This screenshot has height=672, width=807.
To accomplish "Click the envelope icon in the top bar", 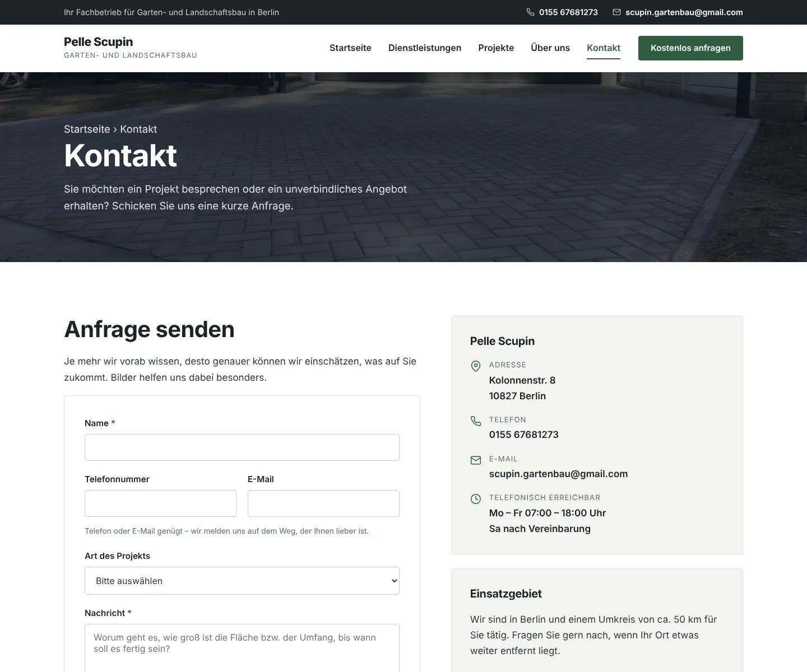I will tap(616, 12).
